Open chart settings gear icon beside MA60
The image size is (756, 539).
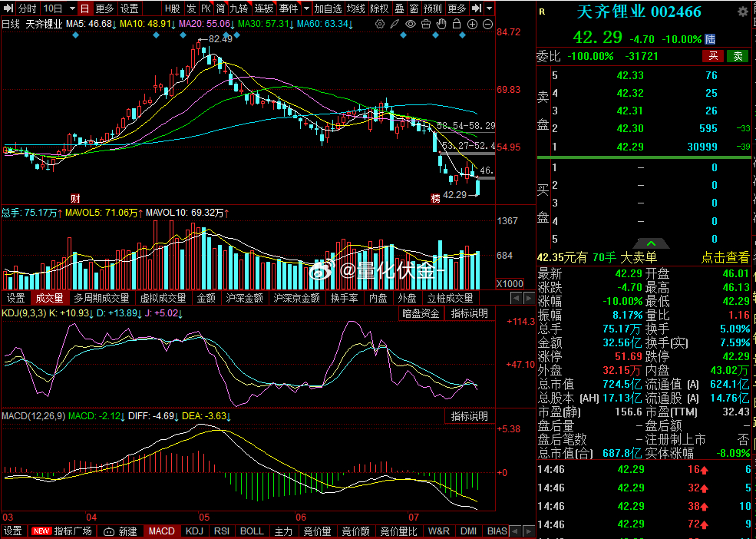tap(380, 24)
